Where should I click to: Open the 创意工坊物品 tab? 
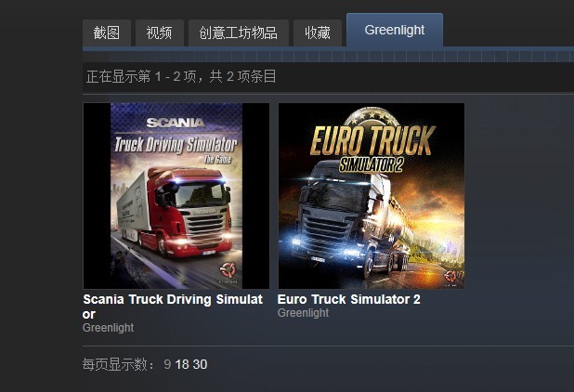click(x=239, y=33)
